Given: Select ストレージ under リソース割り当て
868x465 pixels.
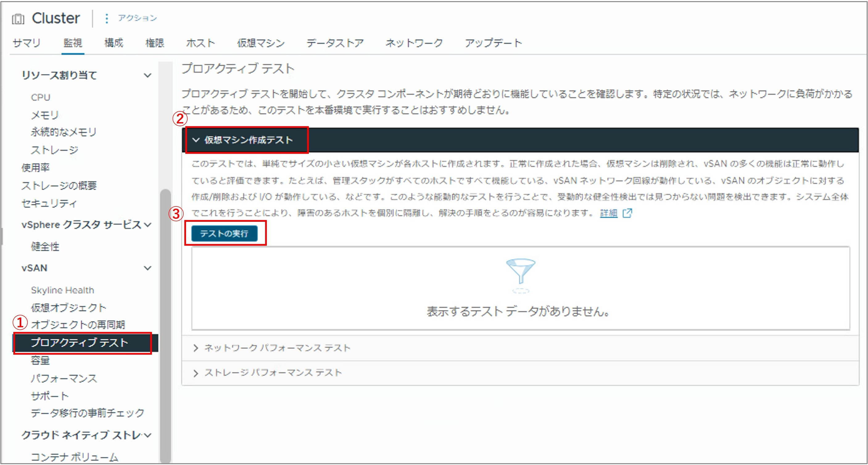Looking at the screenshot, I should [x=54, y=150].
